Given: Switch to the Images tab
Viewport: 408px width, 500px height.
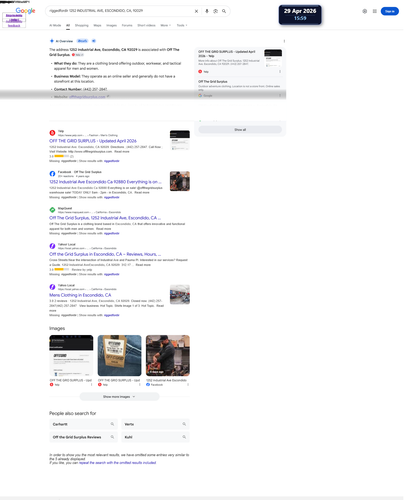Looking at the screenshot, I should [x=112, y=25].
